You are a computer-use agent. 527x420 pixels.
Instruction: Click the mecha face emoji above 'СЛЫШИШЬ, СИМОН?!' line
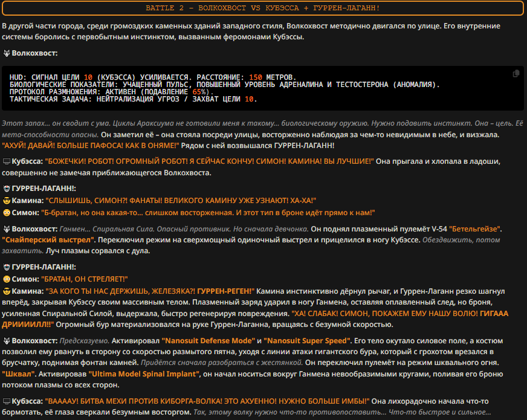point(7,189)
